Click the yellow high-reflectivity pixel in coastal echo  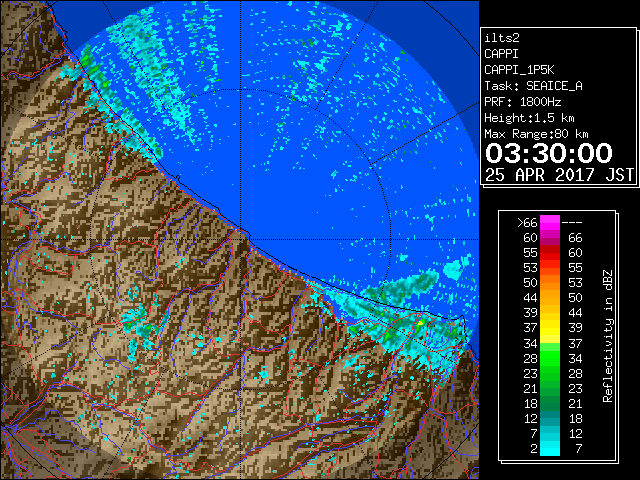[421, 322]
